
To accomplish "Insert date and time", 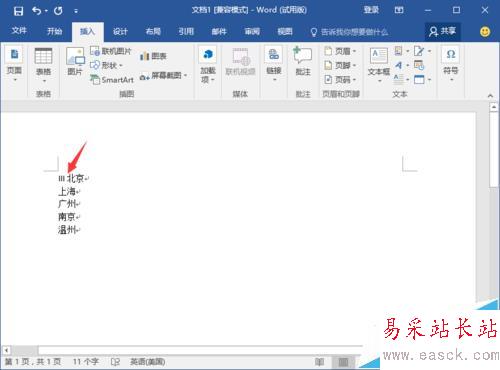I will 419,65.
